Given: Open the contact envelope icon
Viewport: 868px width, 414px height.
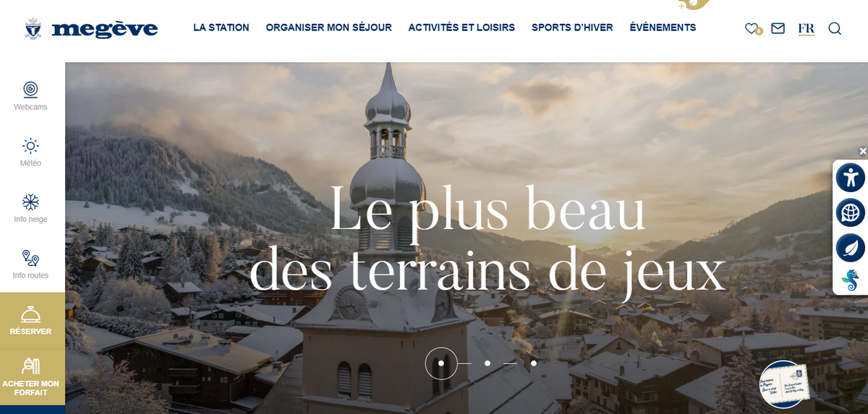Looking at the screenshot, I should [x=778, y=28].
